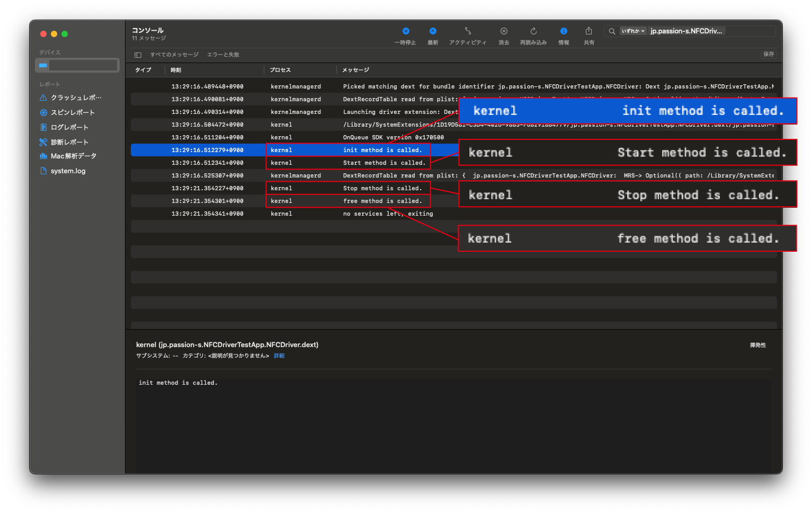Toggle the sidebar filter icon in filter bar
Image resolution: width=812 pixels, height=513 pixels.
[x=138, y=55]
